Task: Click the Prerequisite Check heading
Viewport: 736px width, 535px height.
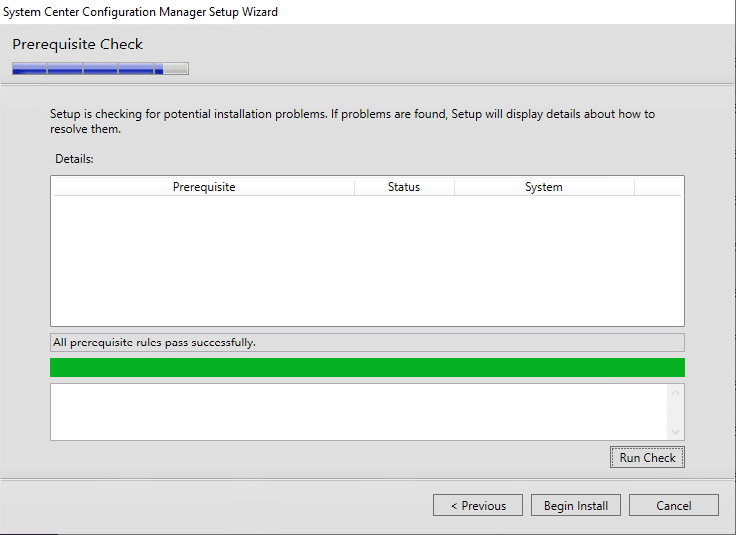Action: point(77,44)
